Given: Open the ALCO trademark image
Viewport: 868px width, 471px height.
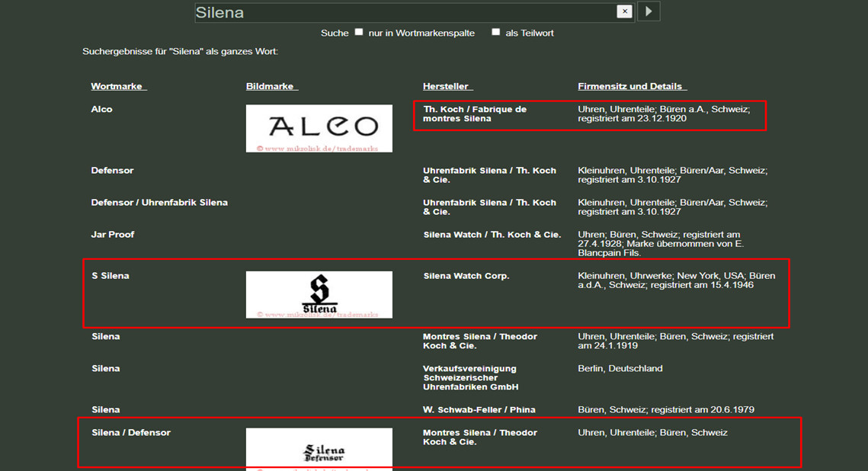Looking at the screenshot, I should pyautogui.click(x=319, y=128).
